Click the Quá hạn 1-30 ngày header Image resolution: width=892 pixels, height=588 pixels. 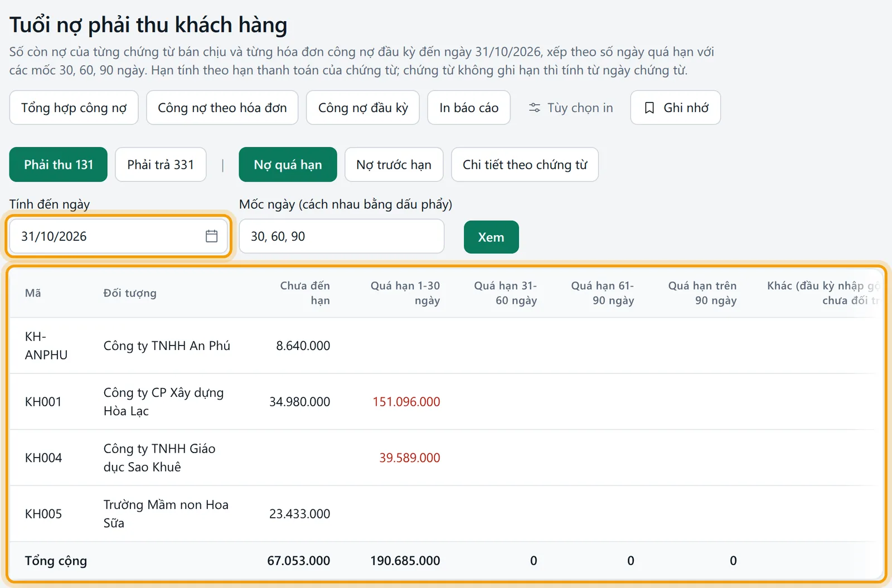click(405, 293)
